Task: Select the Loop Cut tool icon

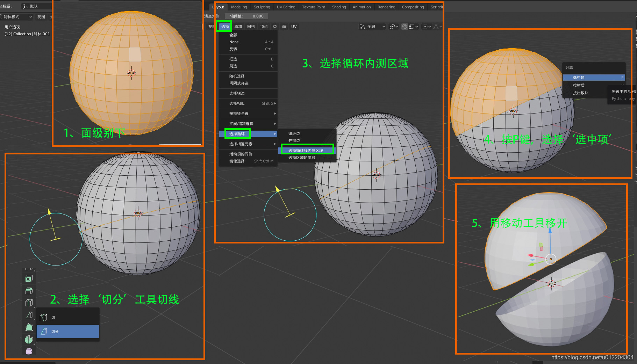Action: pos(29,303)
